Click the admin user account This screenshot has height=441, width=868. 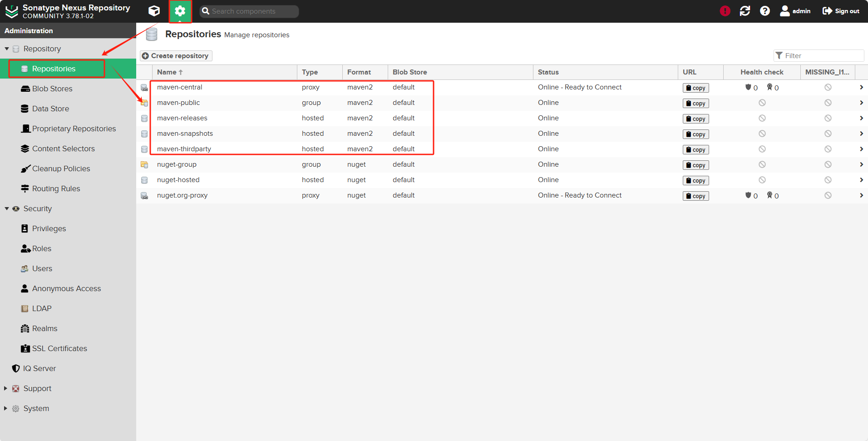pos(795,11)
